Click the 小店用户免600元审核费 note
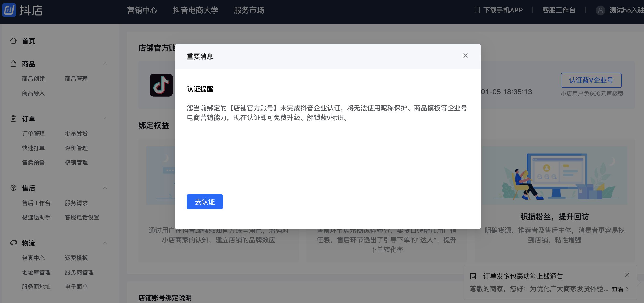Viewport: 644px width, 303px height. (592, 94)
